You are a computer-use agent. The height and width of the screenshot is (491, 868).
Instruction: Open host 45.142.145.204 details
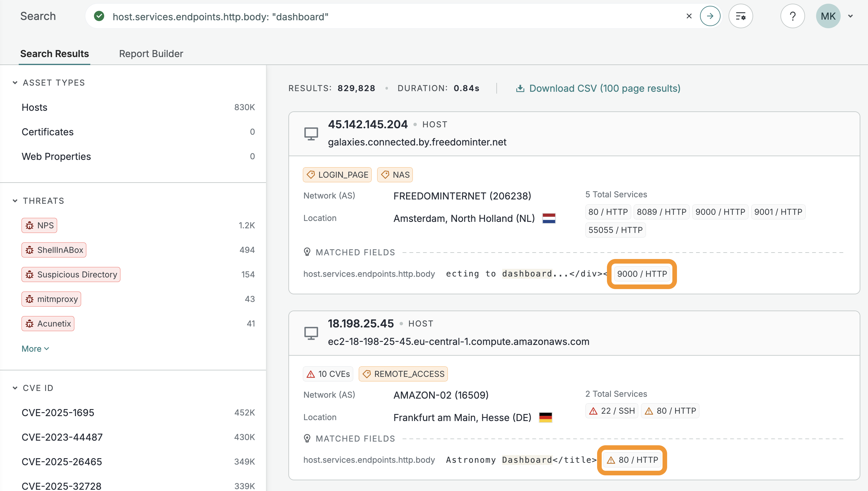[368, 124]
